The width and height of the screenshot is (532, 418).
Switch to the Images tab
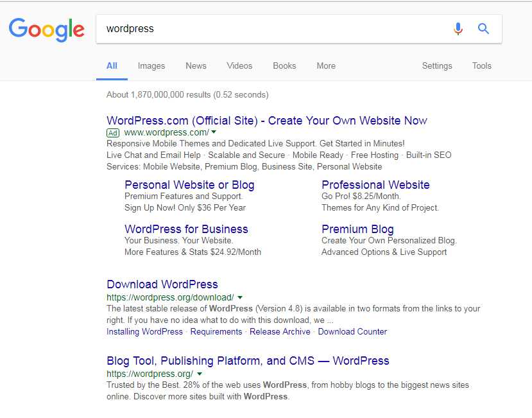[x=151, y=65]
